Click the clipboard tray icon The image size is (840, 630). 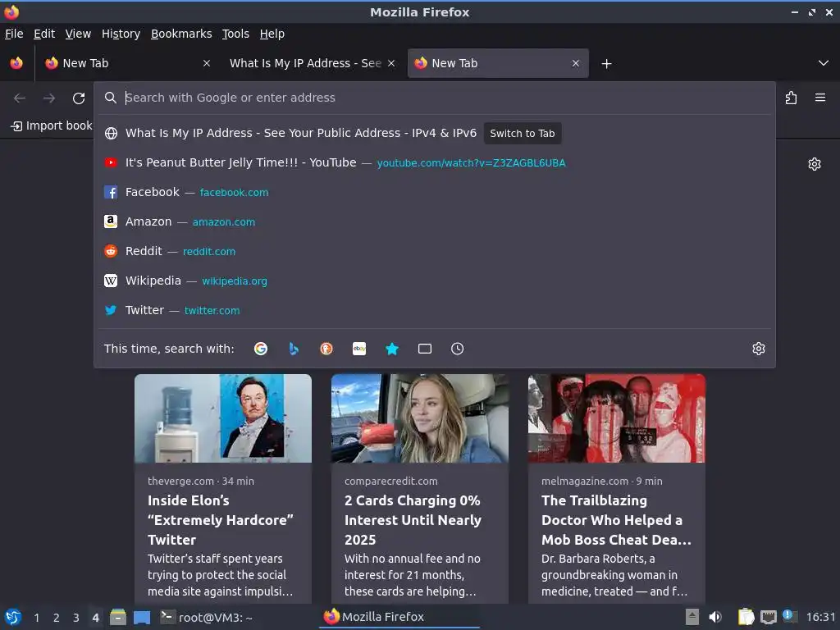click(x=746, y=617)
